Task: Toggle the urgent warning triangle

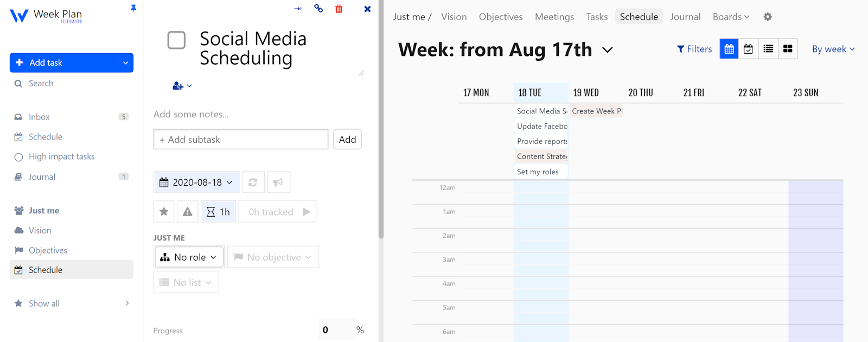Action: point(187,212)
